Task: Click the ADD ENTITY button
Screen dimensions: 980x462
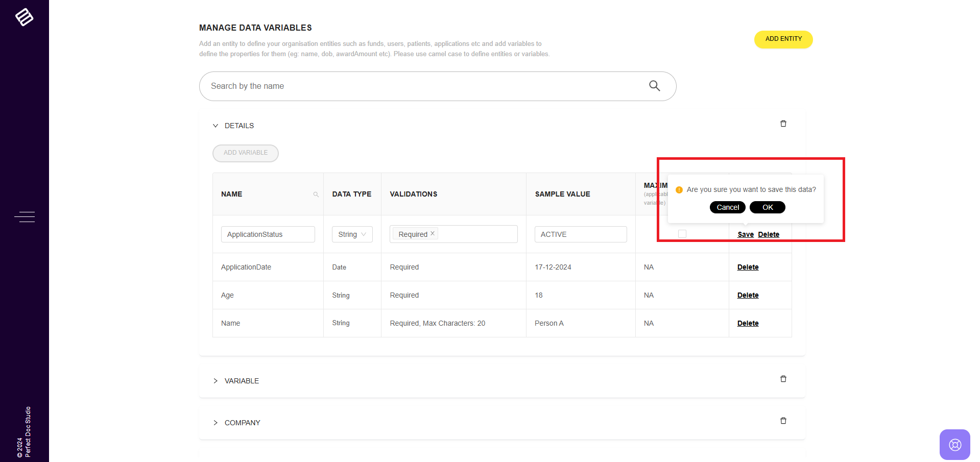Action: click(x=783, y=39)
